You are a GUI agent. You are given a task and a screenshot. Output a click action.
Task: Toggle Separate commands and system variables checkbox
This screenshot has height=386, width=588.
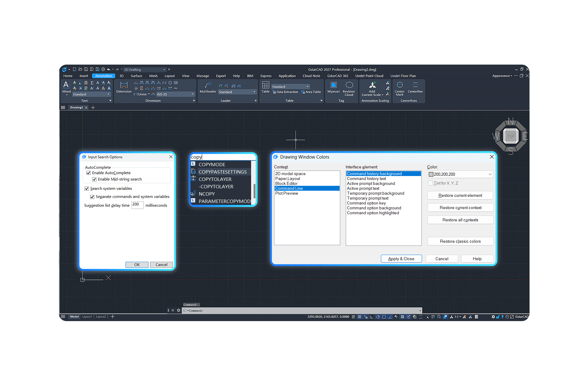(92, 197)
